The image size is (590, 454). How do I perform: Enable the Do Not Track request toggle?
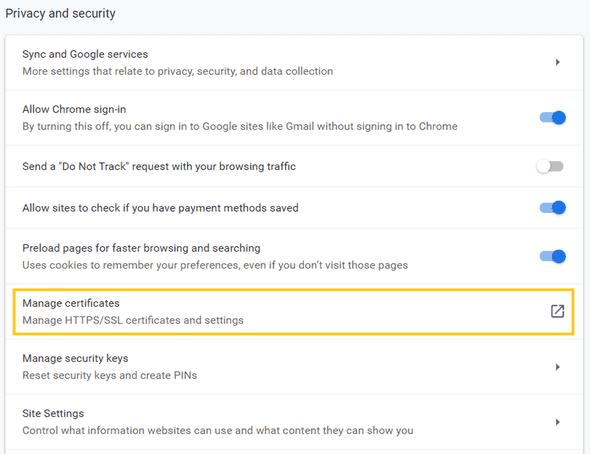[550, 166]
